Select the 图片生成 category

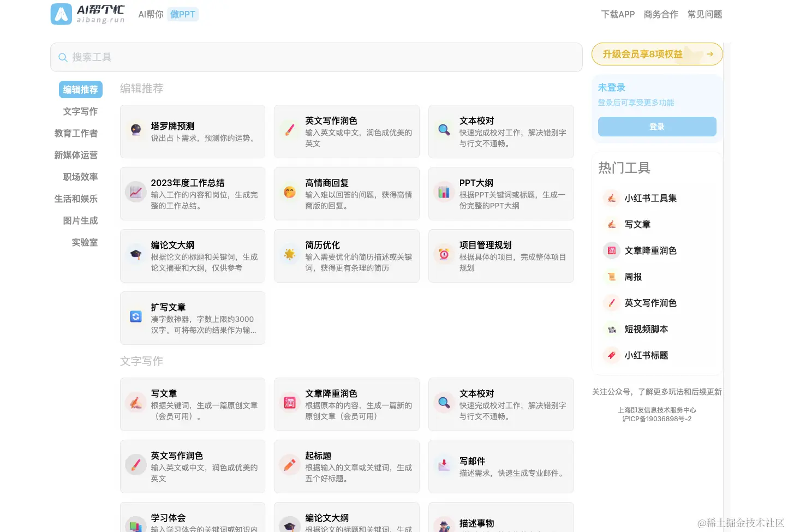coord(81,220)
